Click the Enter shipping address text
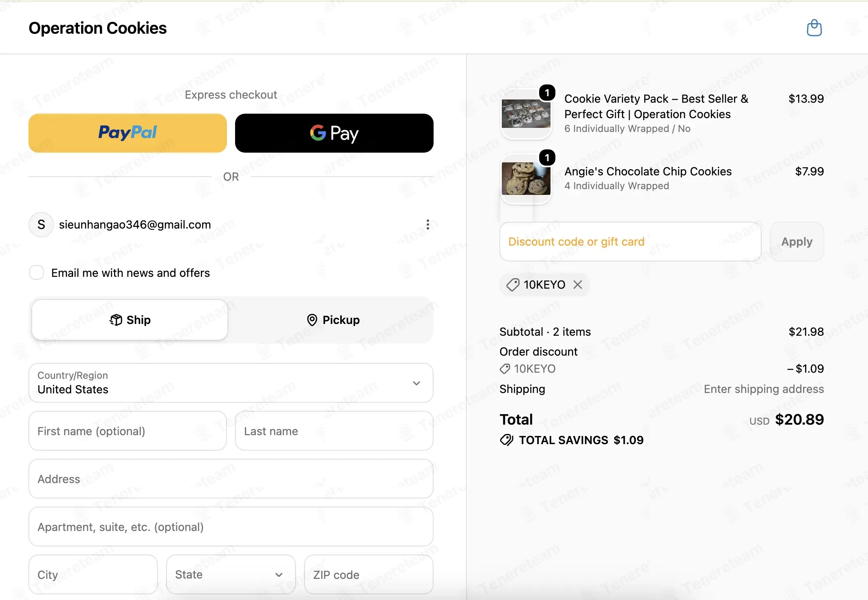This screenshot has height=600, width=868. [x=764, y=389]
